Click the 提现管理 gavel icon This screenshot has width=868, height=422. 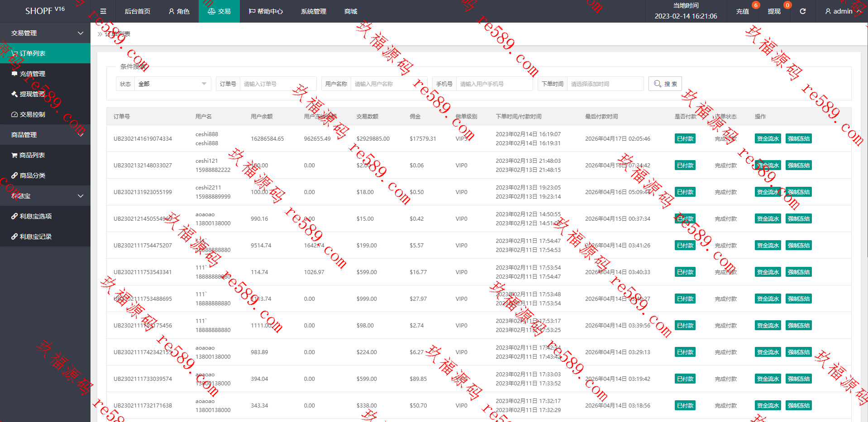[14, 94]
